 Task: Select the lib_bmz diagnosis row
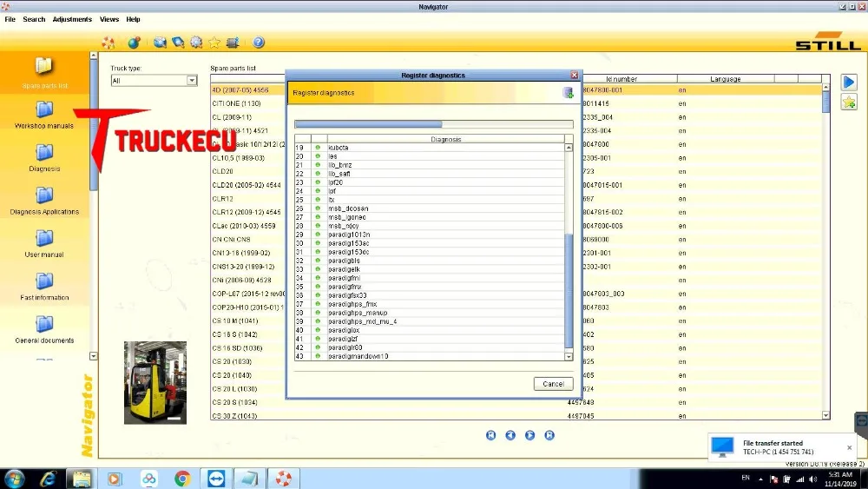tap(430, 165)
